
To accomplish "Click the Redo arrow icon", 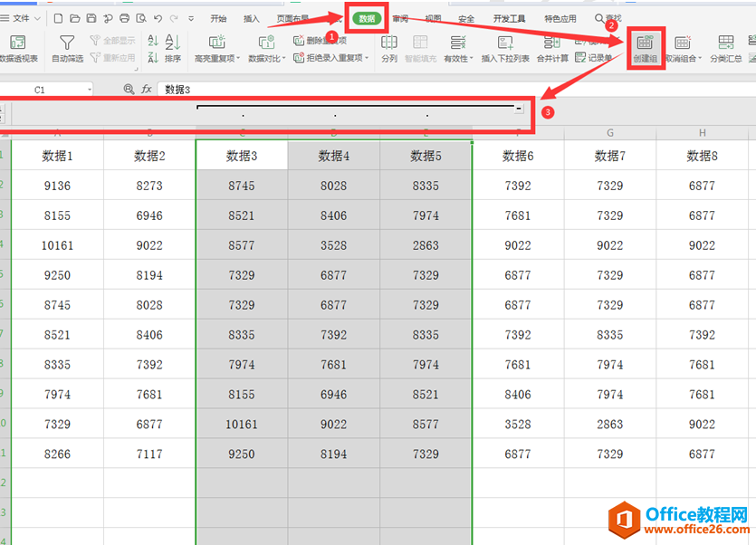I will (x=174, y=18).
